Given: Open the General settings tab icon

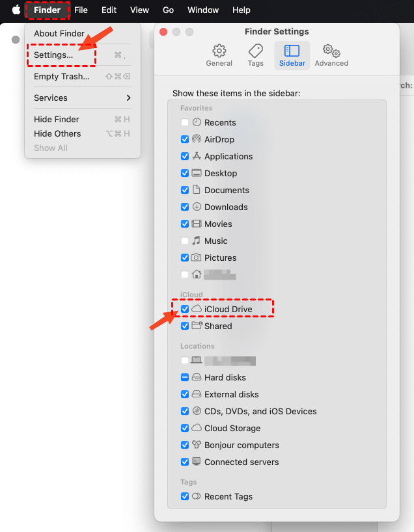Looking at the screenshot, I should [x=219, y=51].
